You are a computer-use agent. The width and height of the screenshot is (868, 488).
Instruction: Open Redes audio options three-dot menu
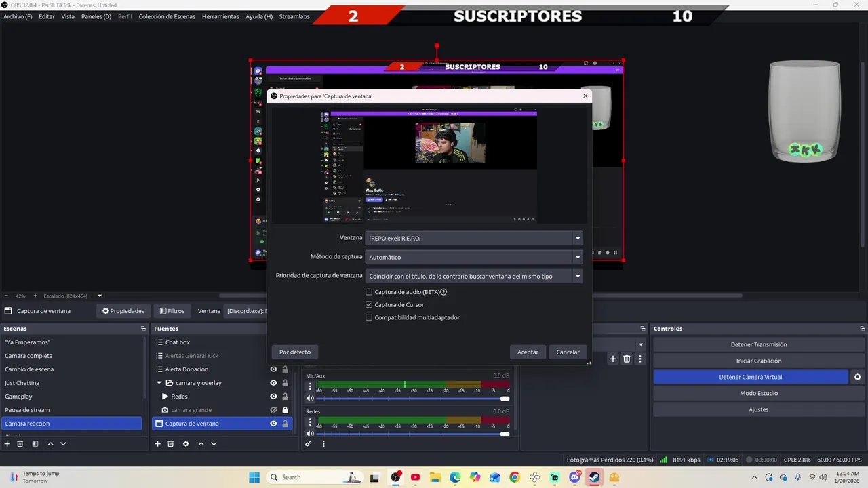point(310,422)
